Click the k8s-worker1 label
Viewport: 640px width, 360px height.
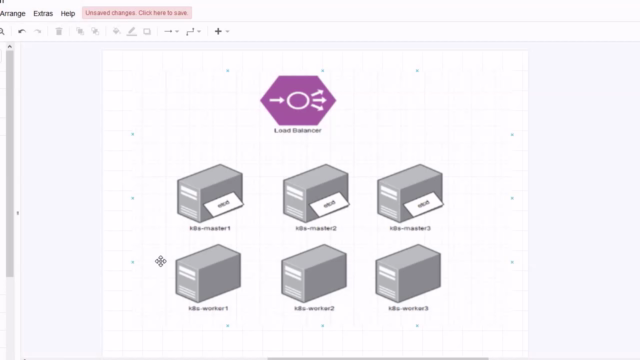click(208, 308)
